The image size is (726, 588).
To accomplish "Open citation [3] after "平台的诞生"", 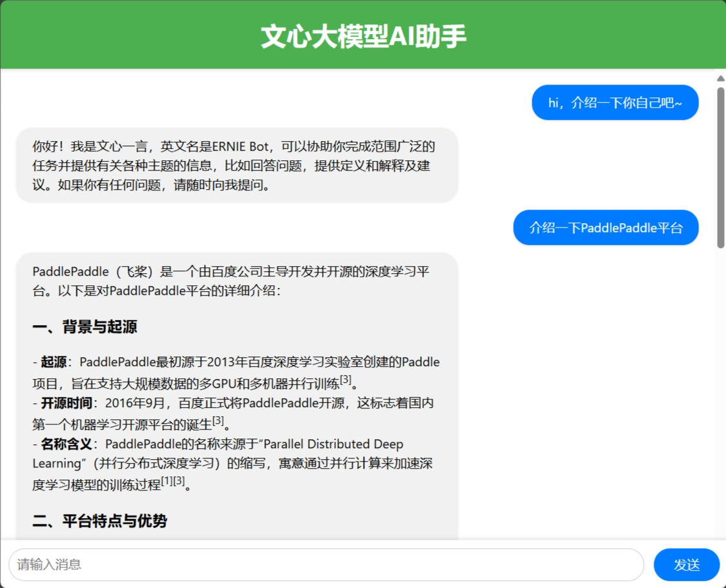I will 218,421.
